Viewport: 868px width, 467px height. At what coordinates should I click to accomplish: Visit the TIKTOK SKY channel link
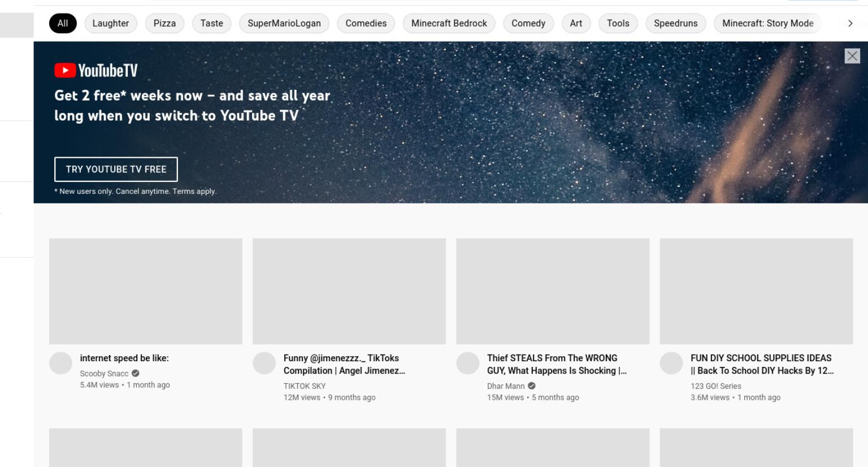point(305,386)
